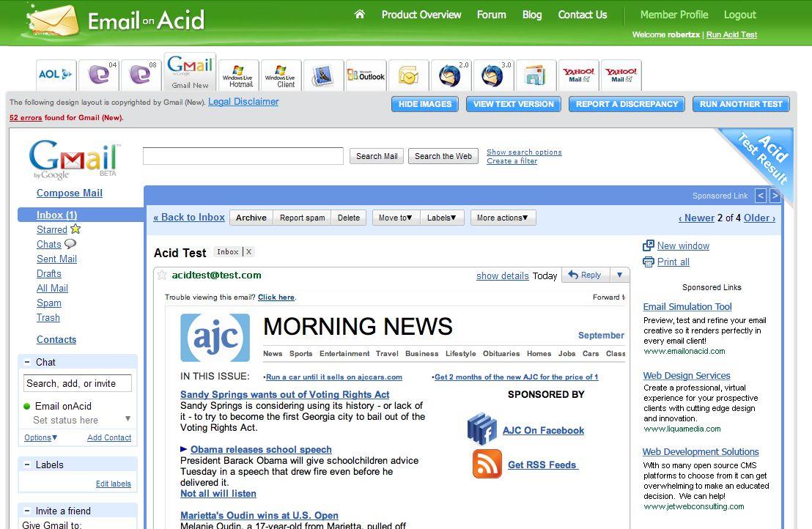Click the Hide Images button
The image size is (812, 529).
[x=425, y=104]
